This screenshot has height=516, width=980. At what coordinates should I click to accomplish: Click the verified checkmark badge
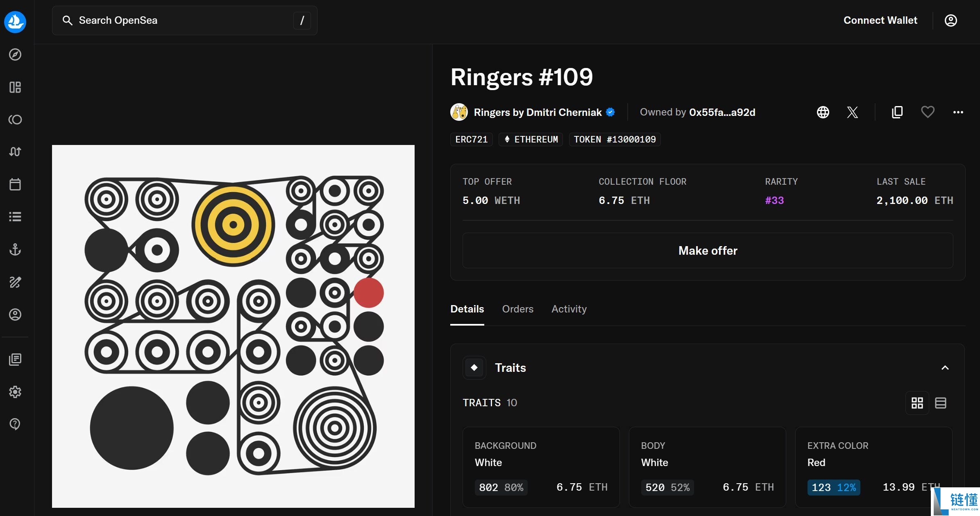click(610, 112)
